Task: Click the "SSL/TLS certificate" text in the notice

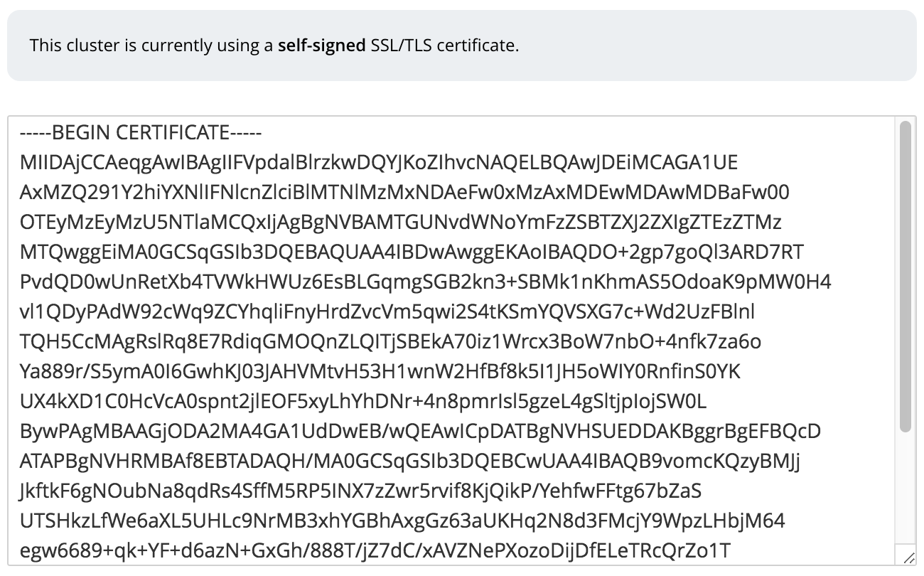Action: [444, 46]
